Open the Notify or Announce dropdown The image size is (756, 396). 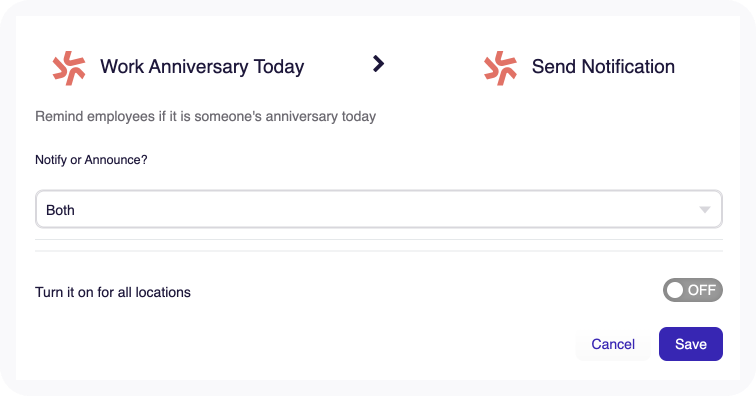click(379, 209)
